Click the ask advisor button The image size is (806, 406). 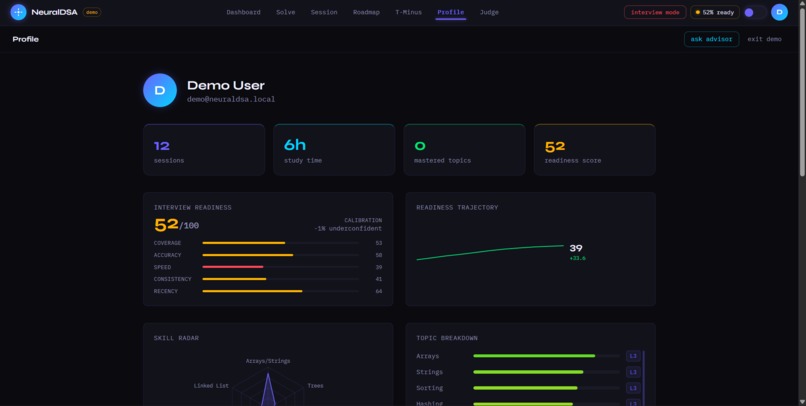tap(711, 39)
